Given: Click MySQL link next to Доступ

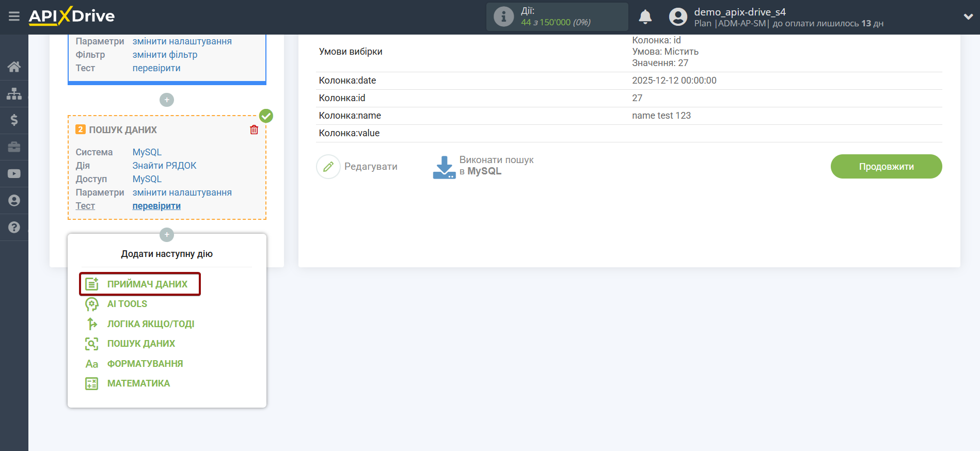Looking at the screenshot, I should pyautogui.click(x=147, y=179).
